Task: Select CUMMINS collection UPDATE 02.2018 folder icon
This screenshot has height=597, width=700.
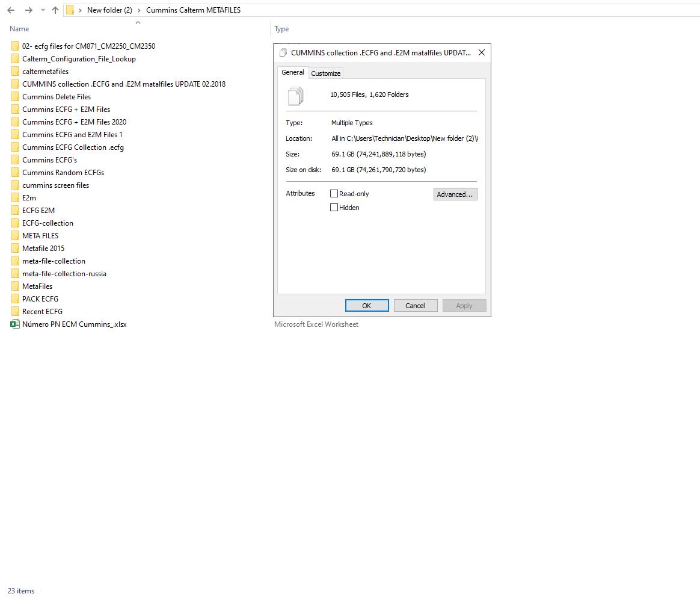Action: pyautogui.click(x=14, y=84)
